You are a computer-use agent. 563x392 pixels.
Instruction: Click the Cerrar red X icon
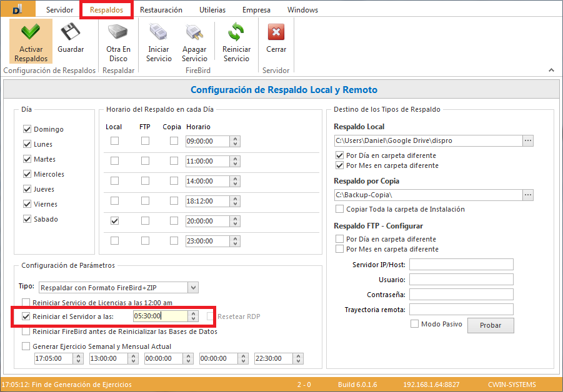coord(276,32)
